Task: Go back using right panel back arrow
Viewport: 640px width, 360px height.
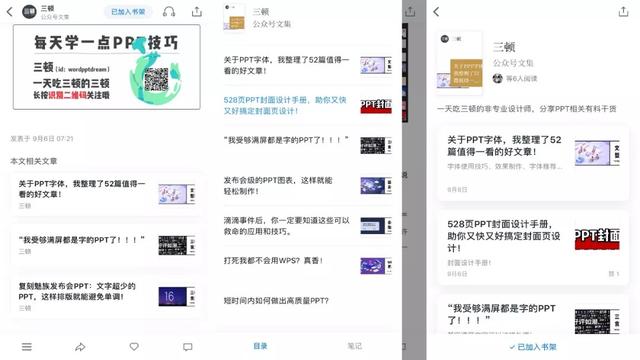Action: 436,11
